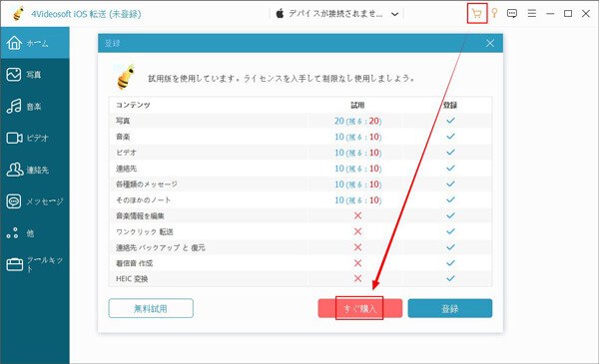
Task: Open ツールキット toolbox in sidebar
Action: [35, 264]
